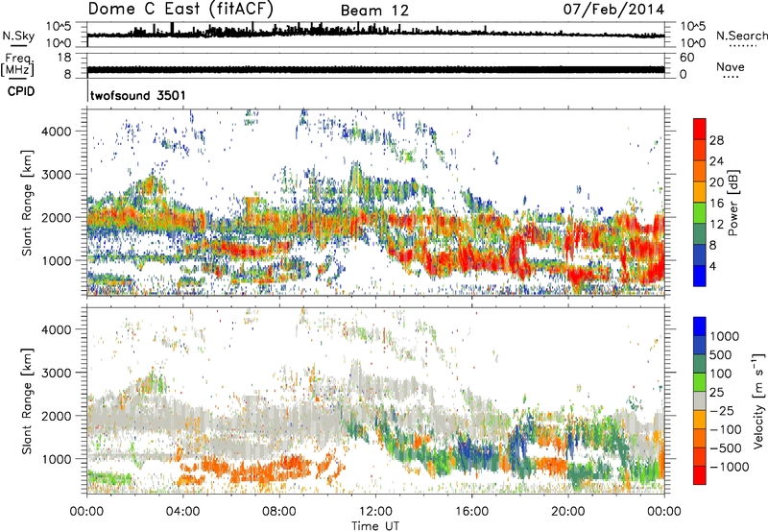The image size is (768, 532).
Task: Click the 'Slant Range [km]' label of velocity panel
Action: (x=27, y=400)
